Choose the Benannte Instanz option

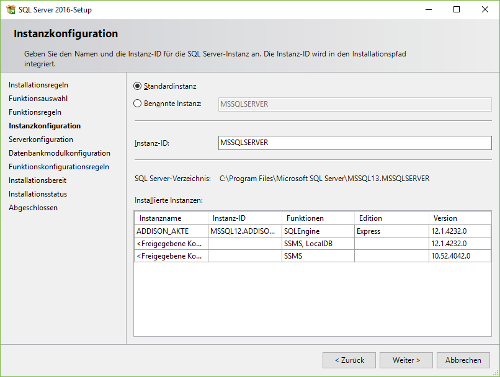(x=137, y=104)
